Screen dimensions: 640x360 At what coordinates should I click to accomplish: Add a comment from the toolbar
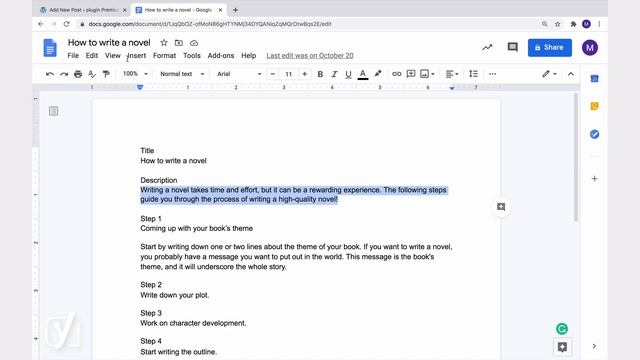click(x=411, y=74)
